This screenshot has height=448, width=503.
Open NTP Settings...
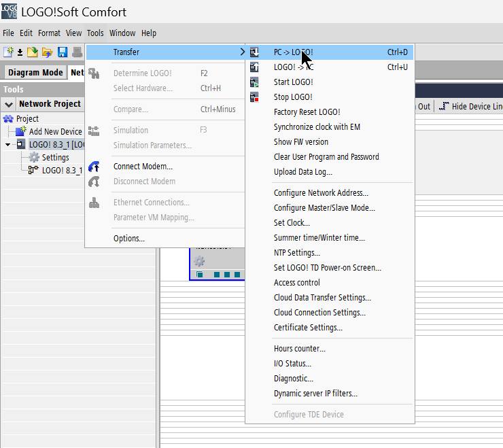point(330,253)
